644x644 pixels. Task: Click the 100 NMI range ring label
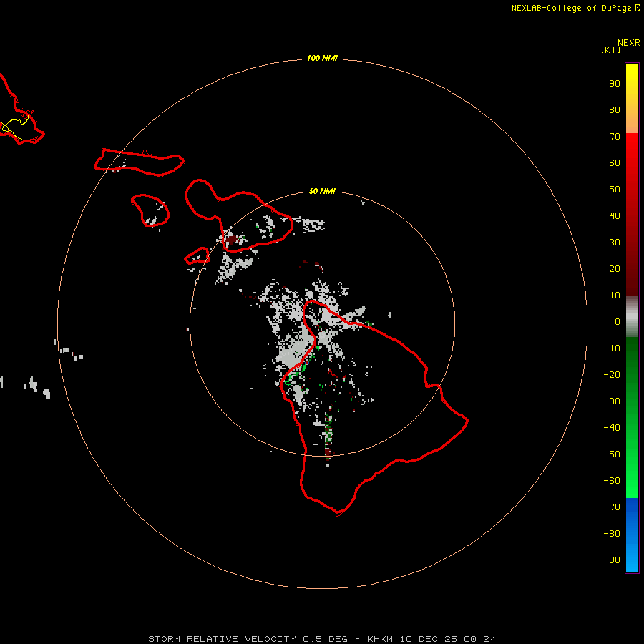[x=322, y=59]
